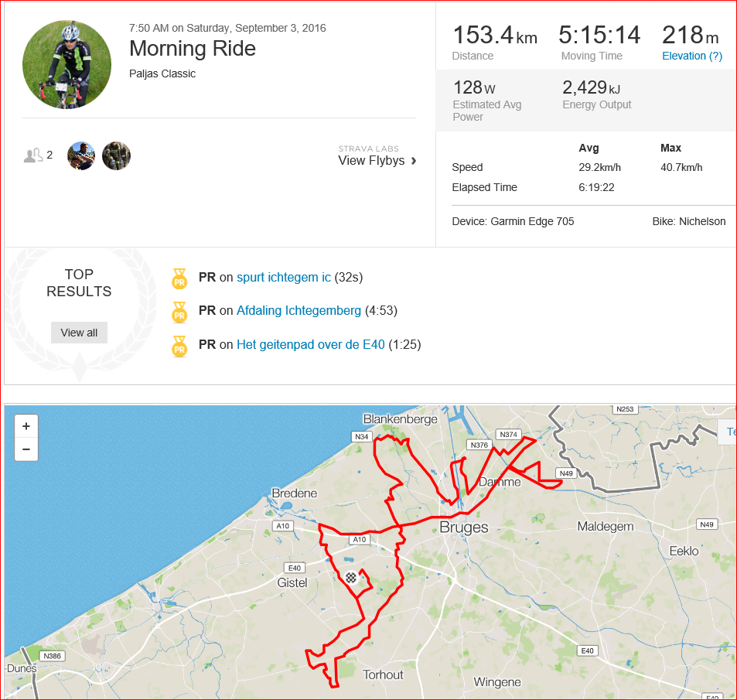737x700 pixels.
Task: Zoom in the map with plus button
Action: [26, 426]
